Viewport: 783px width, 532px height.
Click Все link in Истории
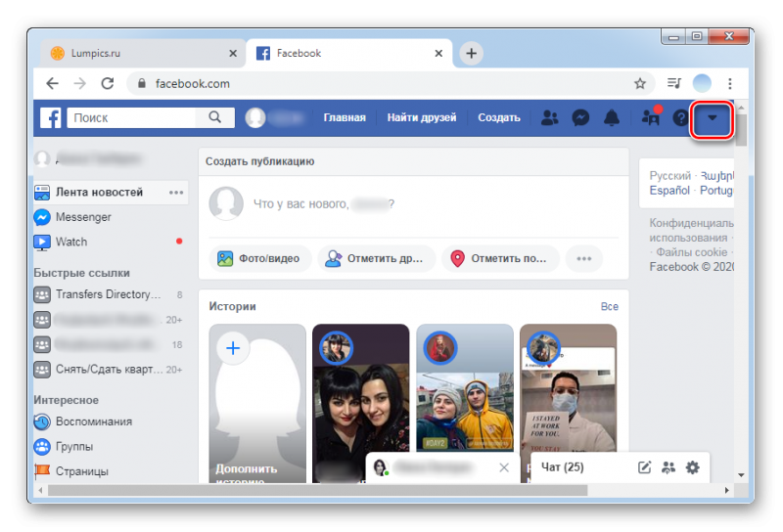coord(609,306)
